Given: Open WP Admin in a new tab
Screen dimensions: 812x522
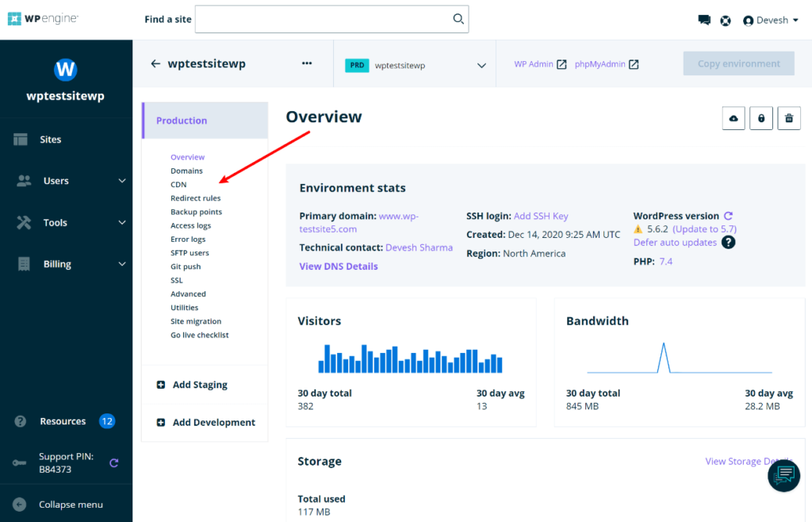Looking at the screenshot, I should (x=533, y=63).
